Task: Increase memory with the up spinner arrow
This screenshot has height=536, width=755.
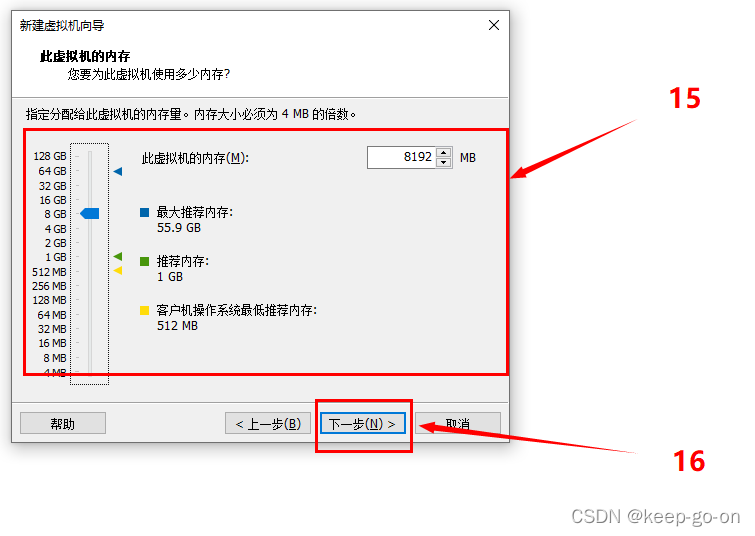Action: (x=443, y=153)
